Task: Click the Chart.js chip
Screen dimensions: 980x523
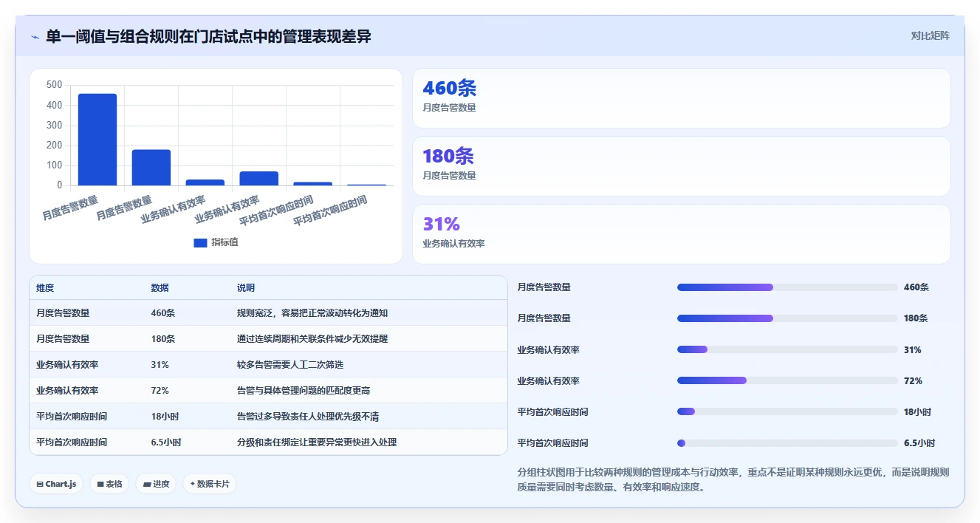Action: [x=56, y=484]
